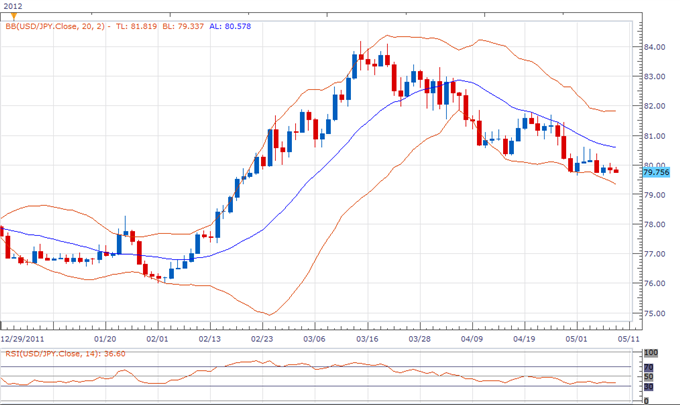Click the 01/20 date on time axis
680x405 pixels.
(107, 337)
